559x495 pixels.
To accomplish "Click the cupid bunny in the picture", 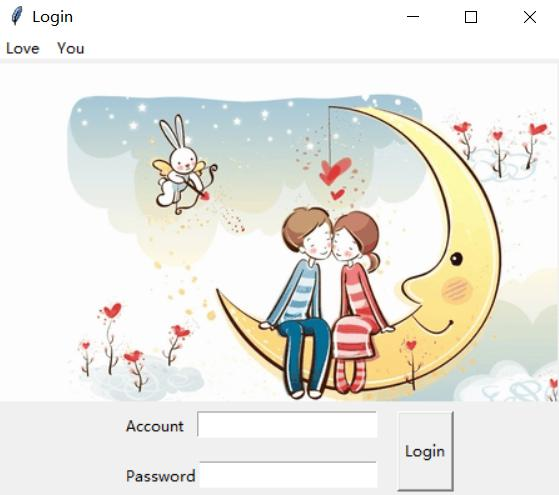I will [x=184, y=166].
